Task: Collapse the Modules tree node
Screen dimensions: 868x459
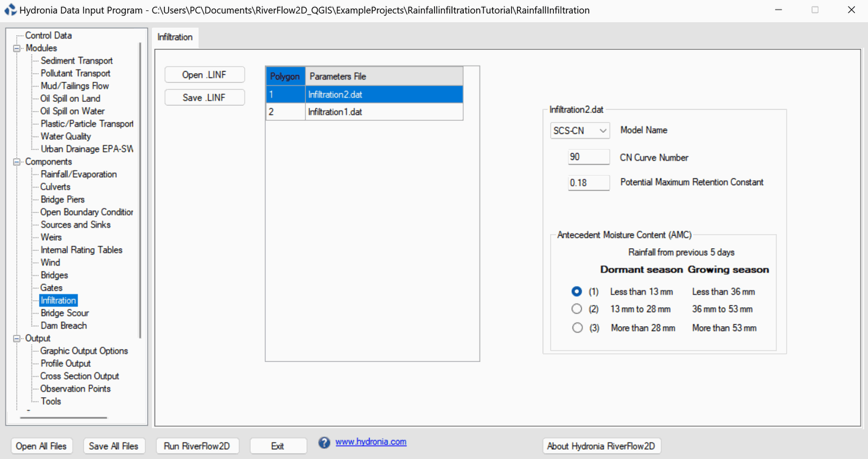Action: (17, 48)
